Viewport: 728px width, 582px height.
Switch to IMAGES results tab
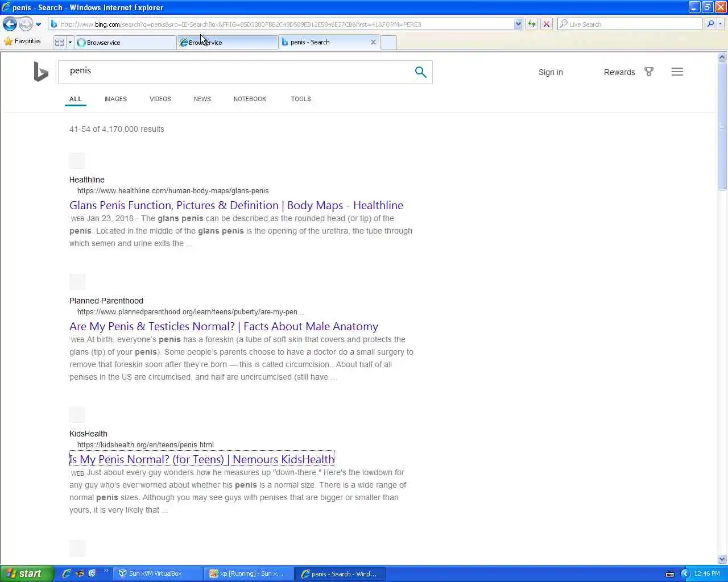[x=115, y=99]
